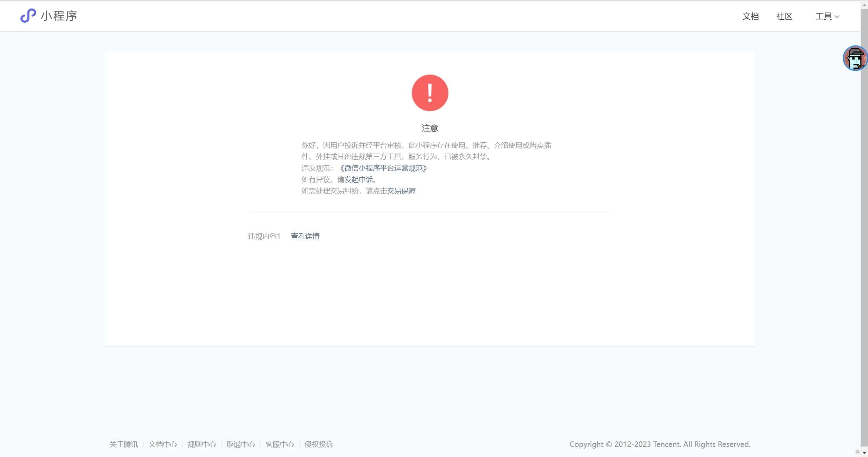Viewport: 868px width, 457px height.
Task: Go to the 社区 menu item
Action: click(x=784, y=16)
